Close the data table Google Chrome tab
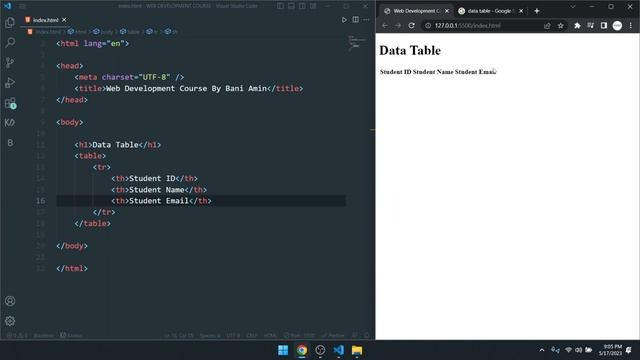This screenshot has height=360, width=640. 521,11
